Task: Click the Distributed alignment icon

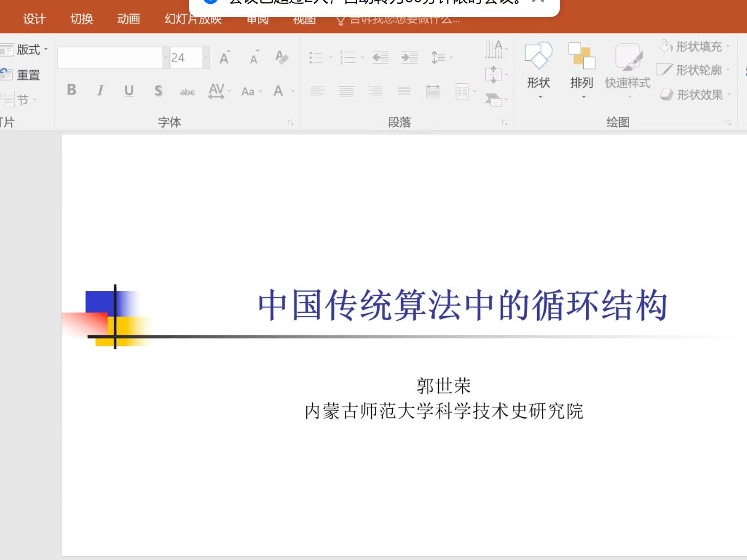Action: pos(433,91)
